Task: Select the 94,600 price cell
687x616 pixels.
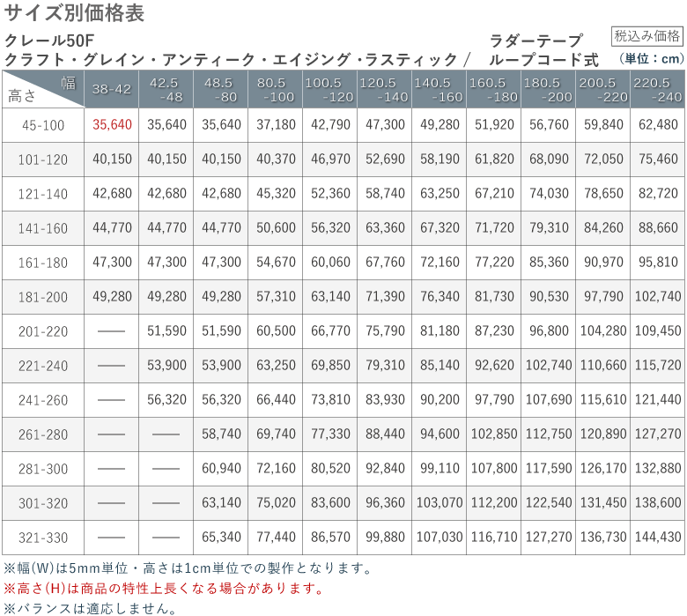Action: pyautogui.click(x=439, y=434)
